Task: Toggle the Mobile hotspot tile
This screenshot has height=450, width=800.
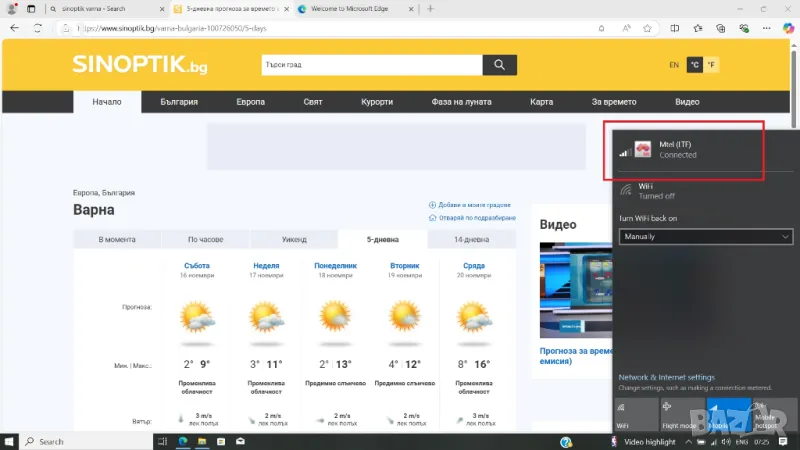Action: click(x=775, y=415)
